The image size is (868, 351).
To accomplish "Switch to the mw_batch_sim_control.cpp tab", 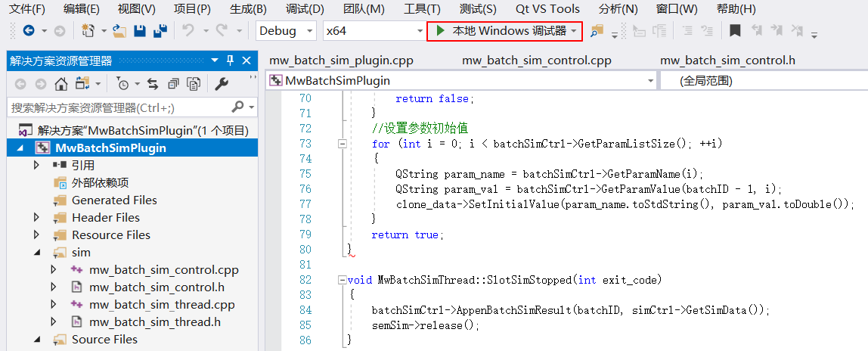I will (536, 61).
